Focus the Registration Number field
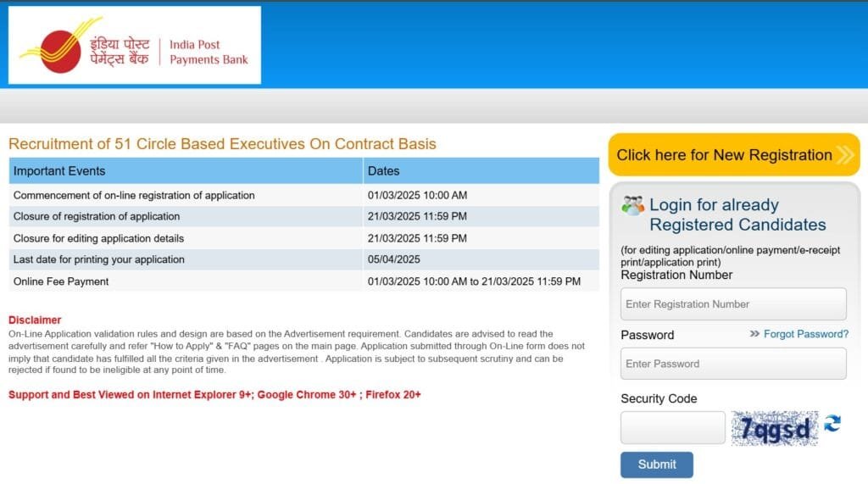The image size is (868, 484). pos(733,304)
